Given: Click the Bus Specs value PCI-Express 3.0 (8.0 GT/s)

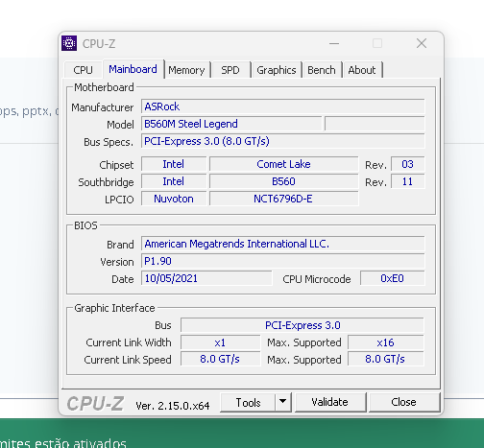Looking at the screenshot, I should pyautogui.click(x=283, y=141).
